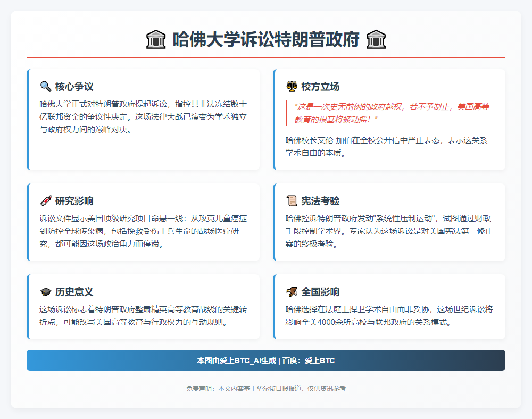Select the heading 校方立场
532x419 pixels.
[x=320, y=87]
